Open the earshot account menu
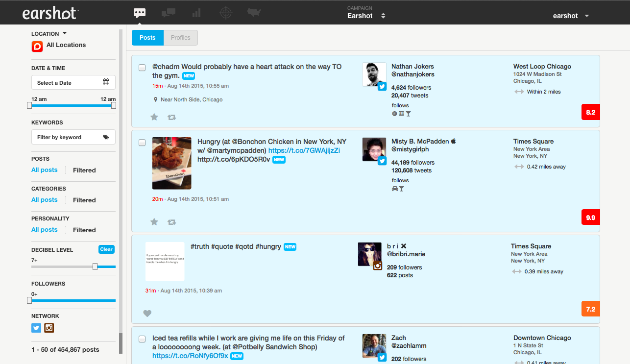Screen dimensions: 630x364 click(571, 16)
